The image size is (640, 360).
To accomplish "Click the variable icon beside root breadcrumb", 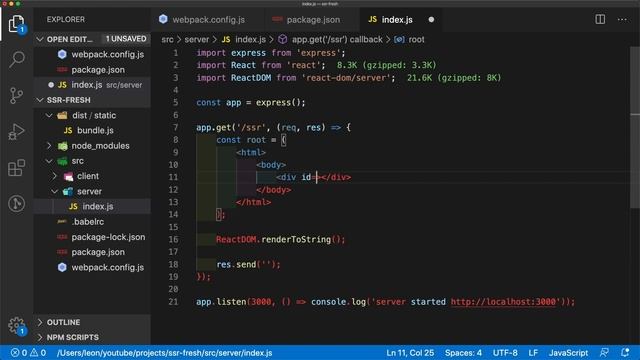I will point(399,40).
